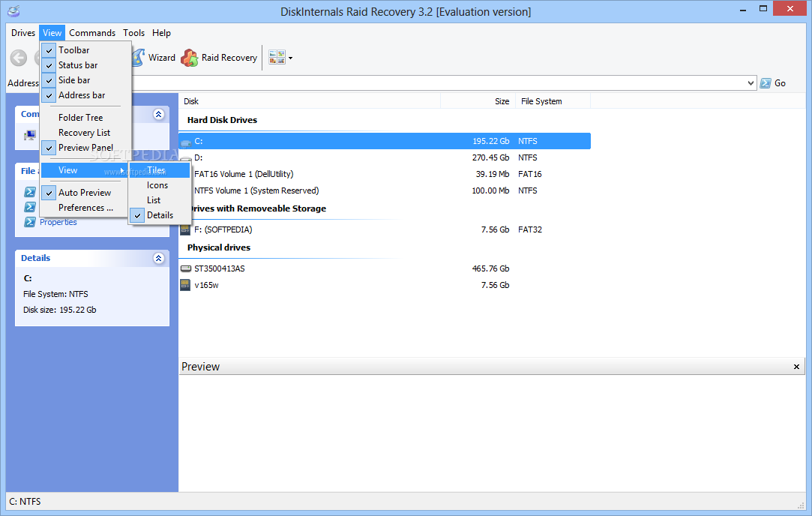Toggle the Side bar option
The height and width of the screenshot is (516, 812).
click(85, 80)
